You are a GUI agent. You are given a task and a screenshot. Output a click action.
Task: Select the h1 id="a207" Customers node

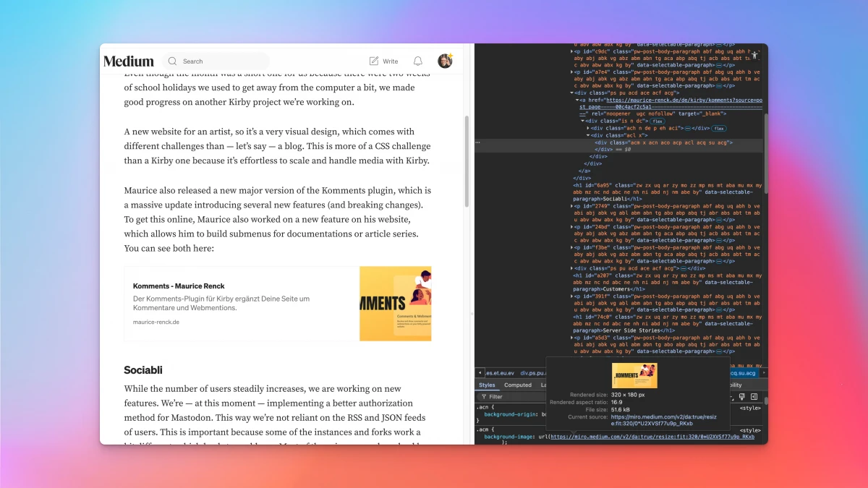[667, 281]
